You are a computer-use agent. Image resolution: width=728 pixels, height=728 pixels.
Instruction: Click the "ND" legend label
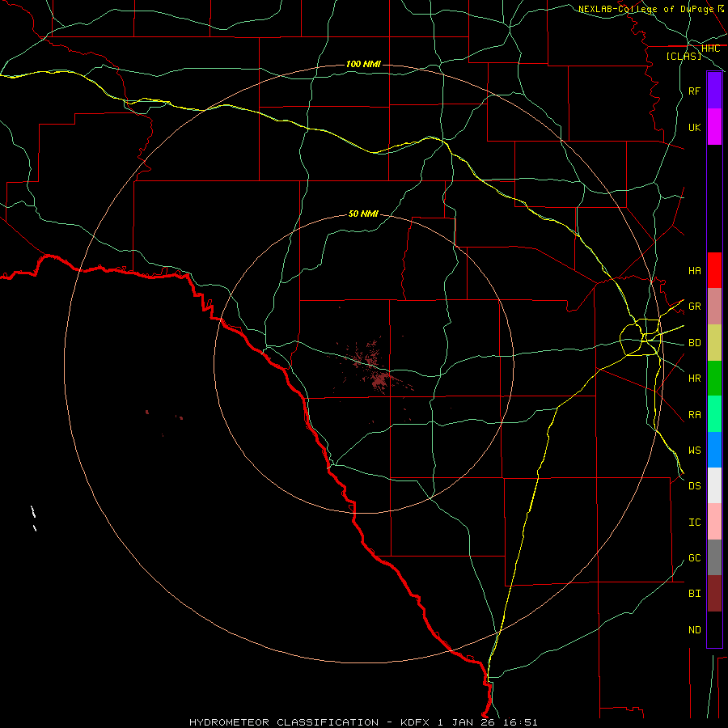click(695, 630)
